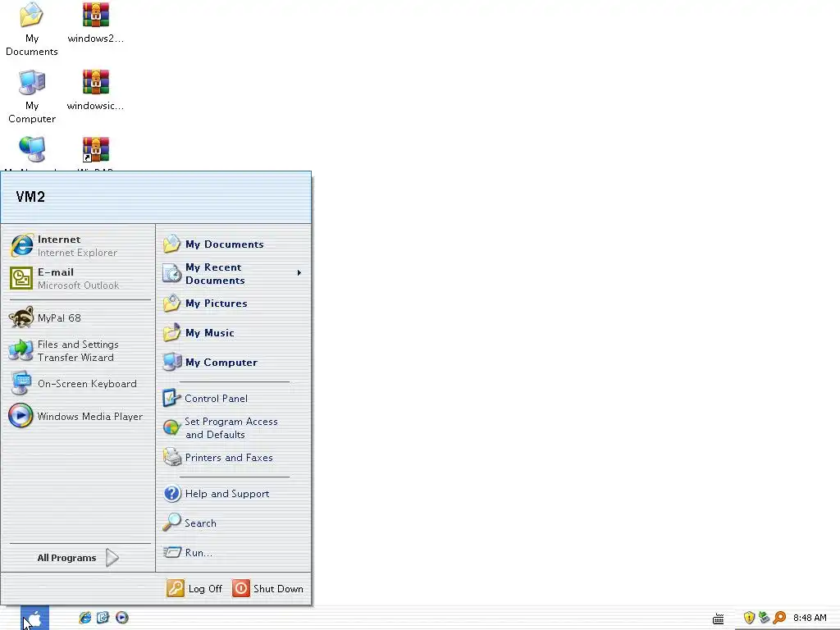Open the security shield tray icon
The height and width of the screenshot is (630, 840).
point(749,618)
